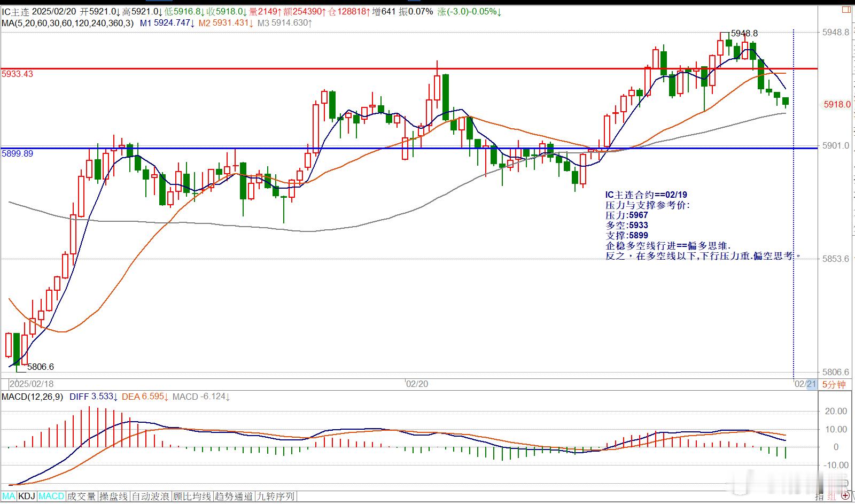The image size is (855, 504).
Task: Click the highlighted 02/21 date on time axis
Action: tap(805, 384)
